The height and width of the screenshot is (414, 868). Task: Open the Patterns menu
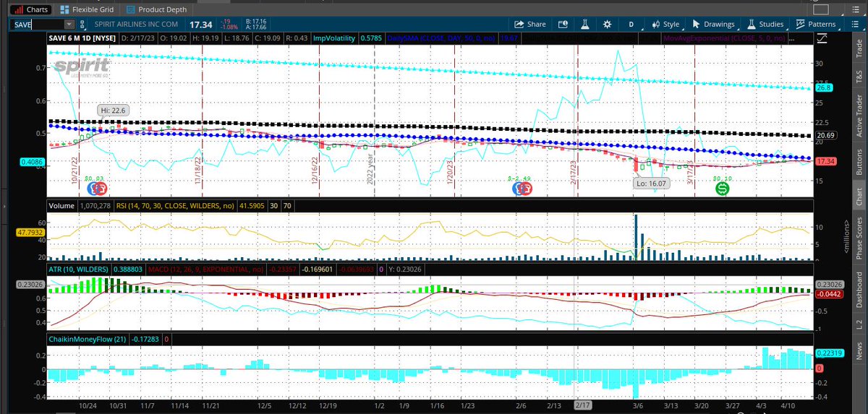point(816,25)
